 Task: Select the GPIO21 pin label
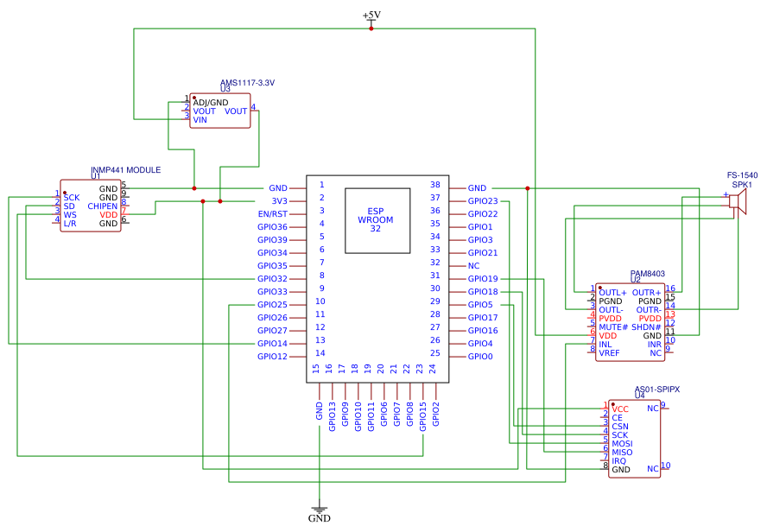pyautogui.click(x=483, y=253)
